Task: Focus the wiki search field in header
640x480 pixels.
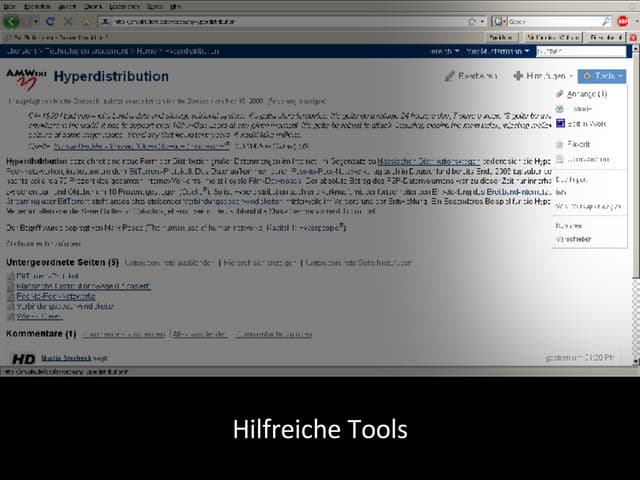Action: (x=581, y=51)
